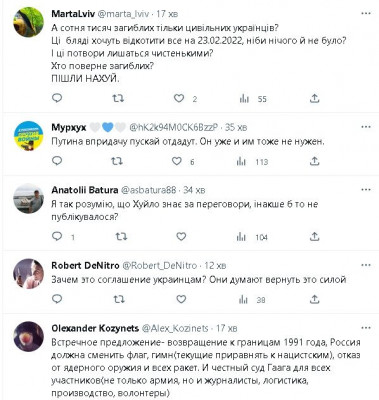Open the @marta_lviv handle
This screenshot has width=379, height=400.
point(125,14)
